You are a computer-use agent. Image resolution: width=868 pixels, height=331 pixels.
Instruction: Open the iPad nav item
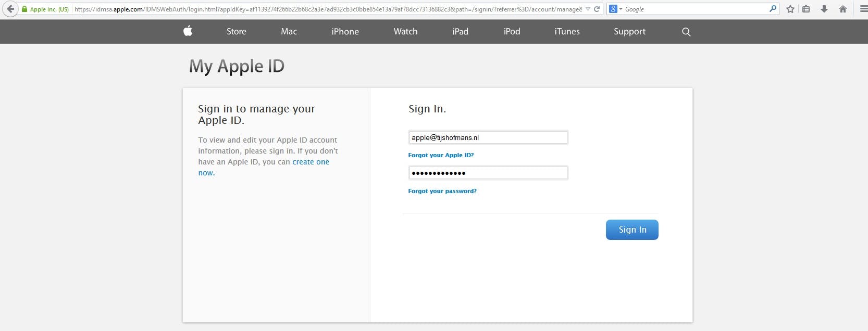pyautogui.click(x=461, y=32)
